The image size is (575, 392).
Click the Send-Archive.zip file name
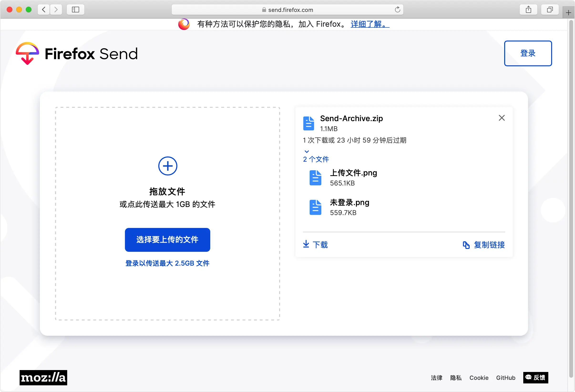(351, 118)
